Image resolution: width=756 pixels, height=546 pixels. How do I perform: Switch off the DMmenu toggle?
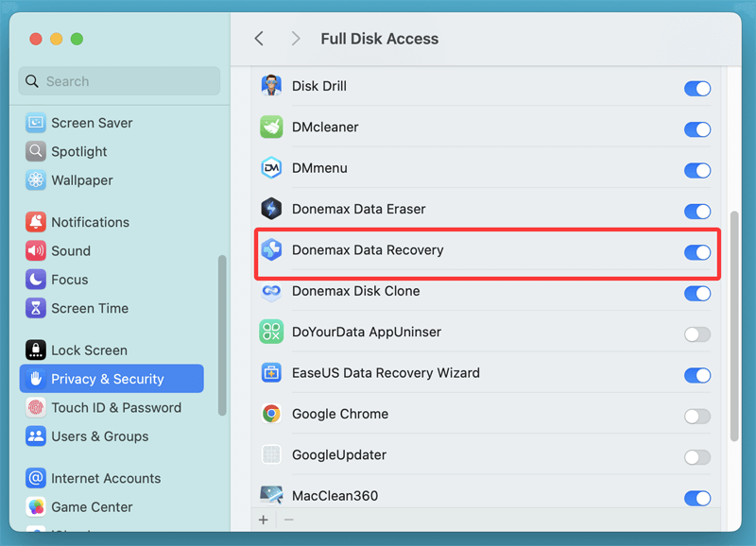click(x=696, y=170)
